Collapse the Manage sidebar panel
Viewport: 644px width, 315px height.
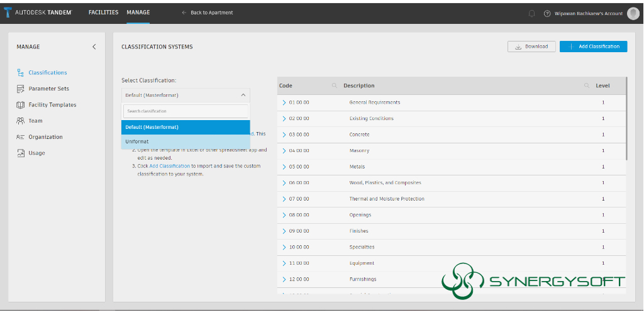tap(94, 47)
